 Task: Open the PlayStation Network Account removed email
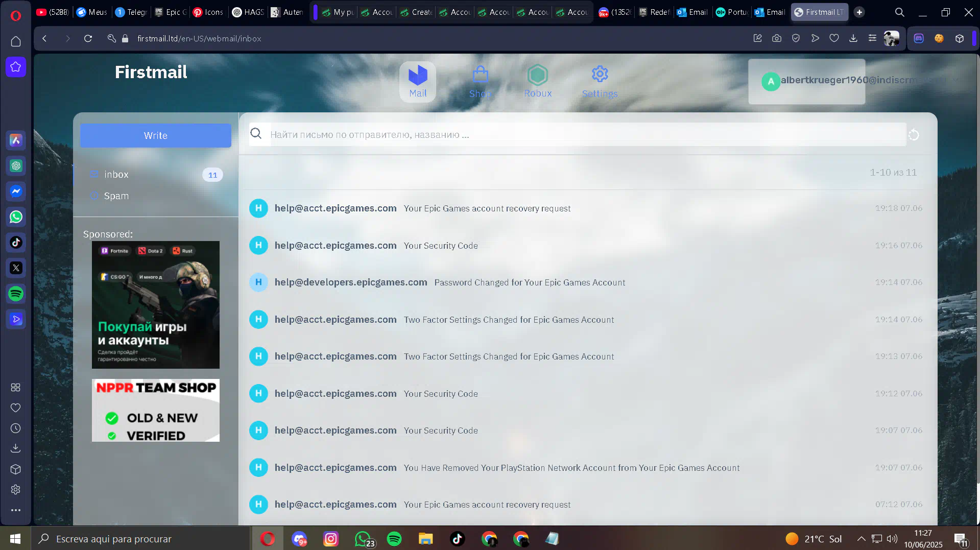click(586, 468)
